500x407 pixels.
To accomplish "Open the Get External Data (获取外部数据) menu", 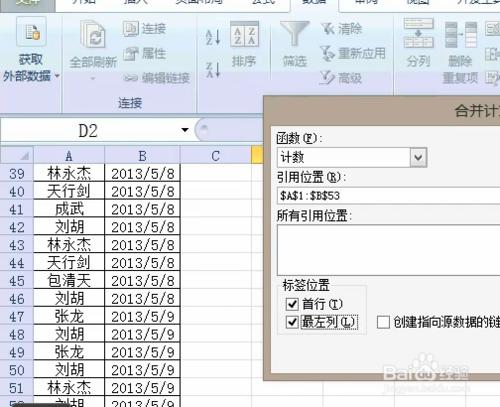I will (x=31, y=50).
